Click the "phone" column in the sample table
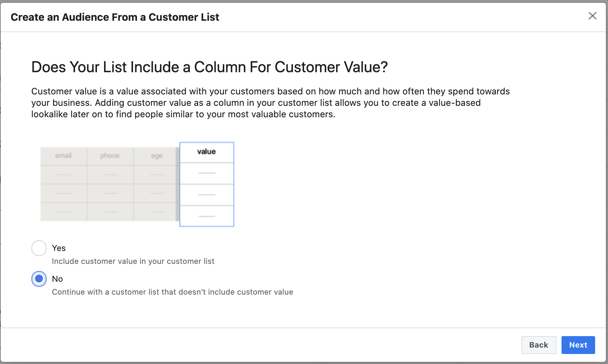Viewport: 608px width, 364px height. click(109, 155)
